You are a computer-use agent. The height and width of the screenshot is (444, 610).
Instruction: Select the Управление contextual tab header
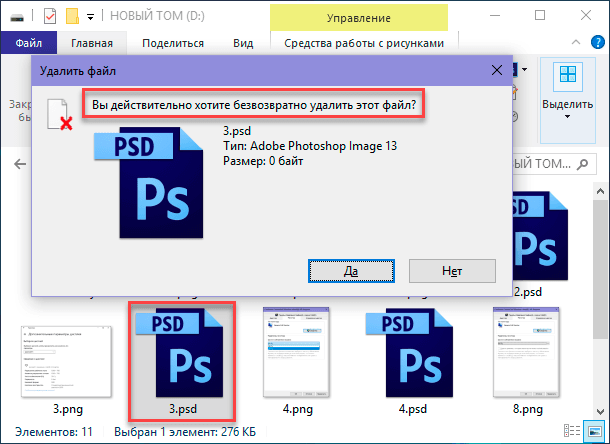[x=359, y=18]
